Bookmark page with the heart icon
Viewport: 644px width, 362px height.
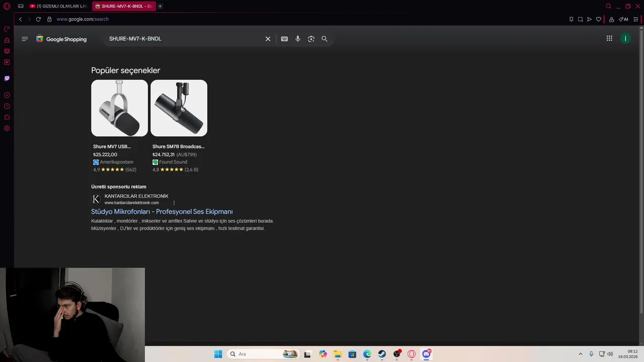[x=598, y=19]
